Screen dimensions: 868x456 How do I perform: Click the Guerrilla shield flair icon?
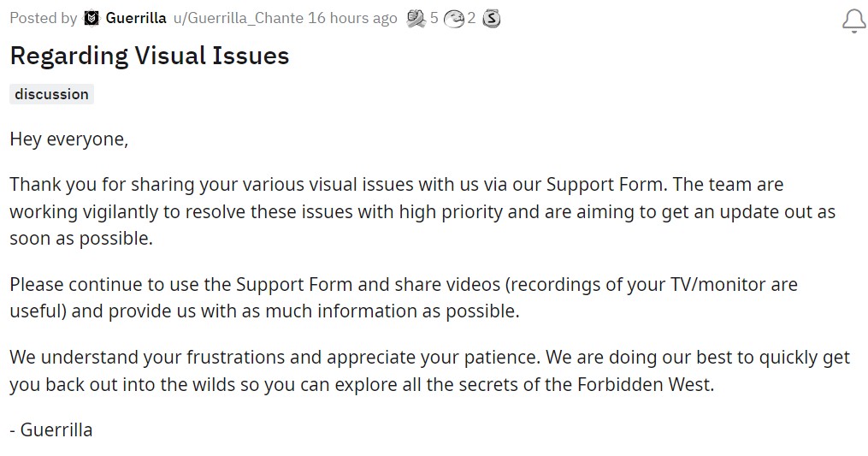point(92,18)
